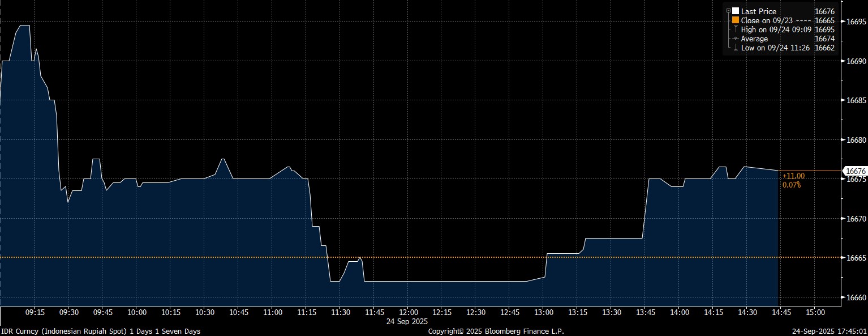The height and width of the screenshot is (336, 868).
Task: Click the 12:00 time axis label
Action: pyautogui.click(x=409, y=312)
